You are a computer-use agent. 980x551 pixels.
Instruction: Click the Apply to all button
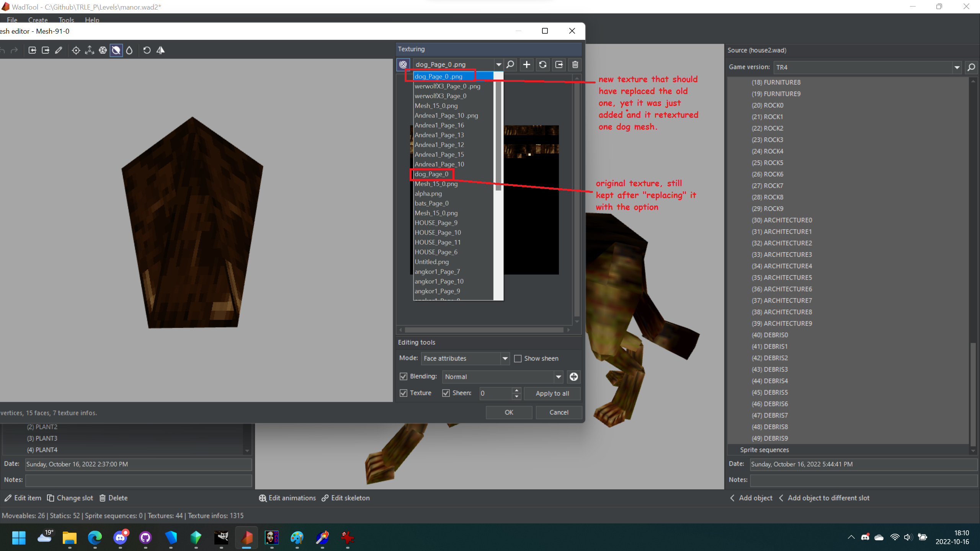pos(552,393)
